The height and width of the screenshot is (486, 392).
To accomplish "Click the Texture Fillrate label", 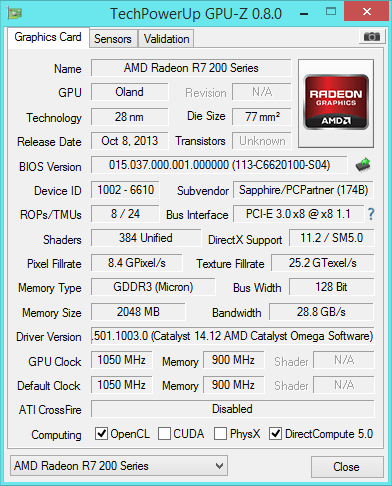I will pos(230,264).
